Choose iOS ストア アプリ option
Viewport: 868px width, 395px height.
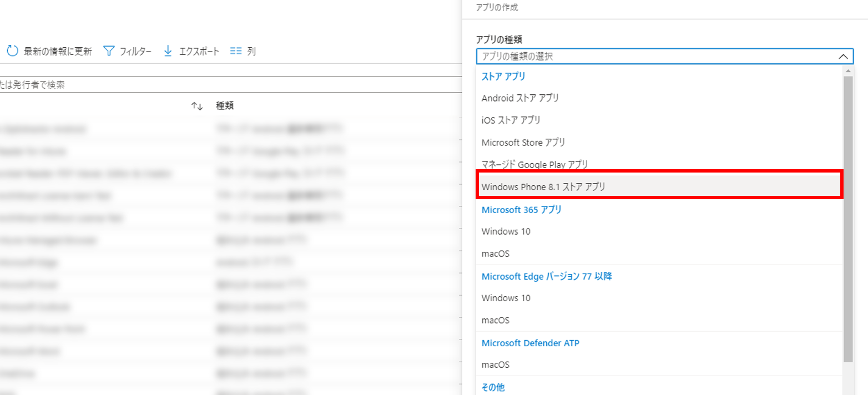tap(511, 120)
